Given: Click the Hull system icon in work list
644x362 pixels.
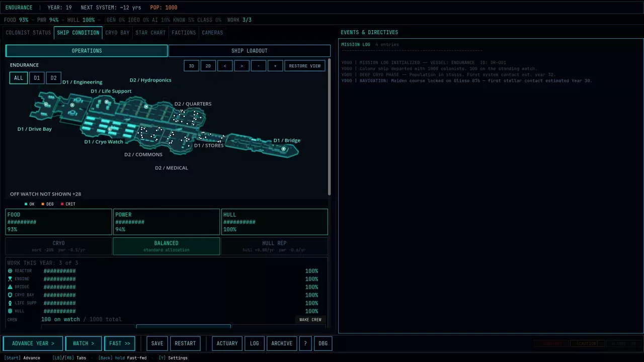Looking at the screenshot, I should [x=10, y=311].
